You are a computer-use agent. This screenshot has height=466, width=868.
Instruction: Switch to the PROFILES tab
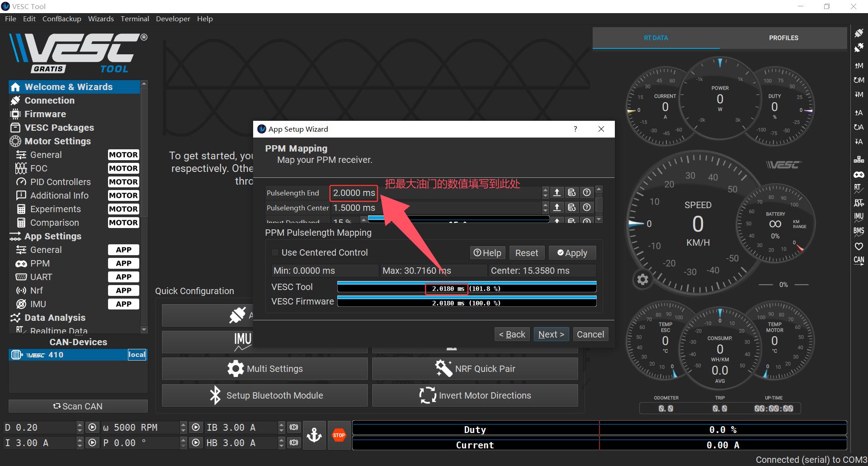click(783, 38)
